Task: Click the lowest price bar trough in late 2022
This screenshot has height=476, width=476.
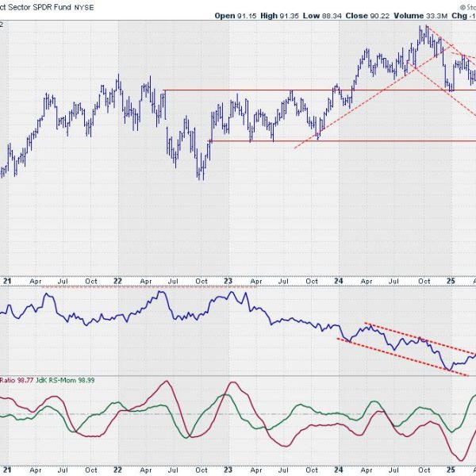Action: coord(202,176)
